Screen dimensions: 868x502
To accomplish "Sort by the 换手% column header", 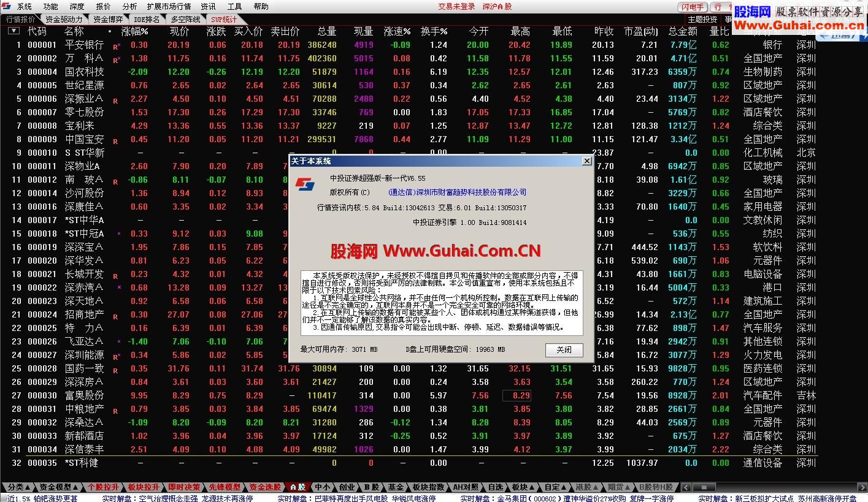I will (x=434, y=31).
